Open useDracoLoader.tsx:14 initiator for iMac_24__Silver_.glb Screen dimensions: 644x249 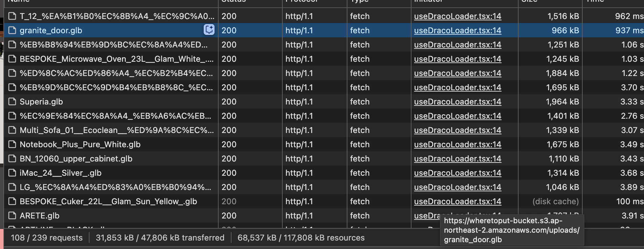coord(458,173)
